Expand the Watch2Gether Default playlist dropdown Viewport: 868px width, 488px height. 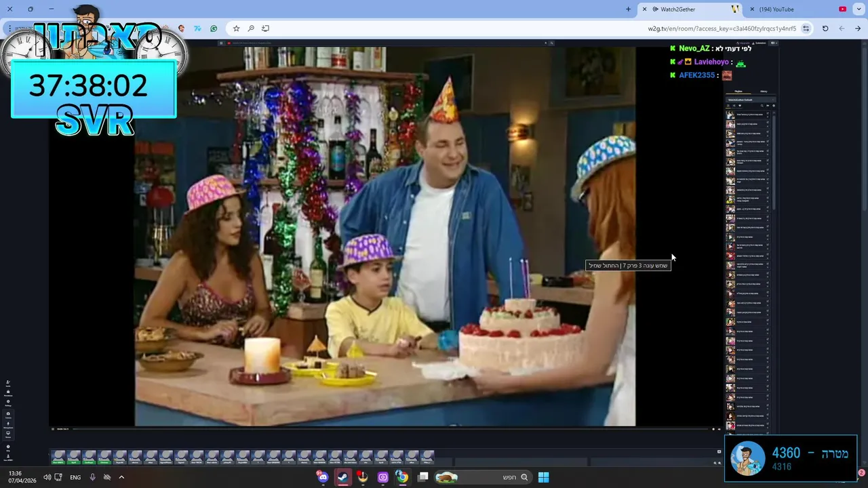751,100
